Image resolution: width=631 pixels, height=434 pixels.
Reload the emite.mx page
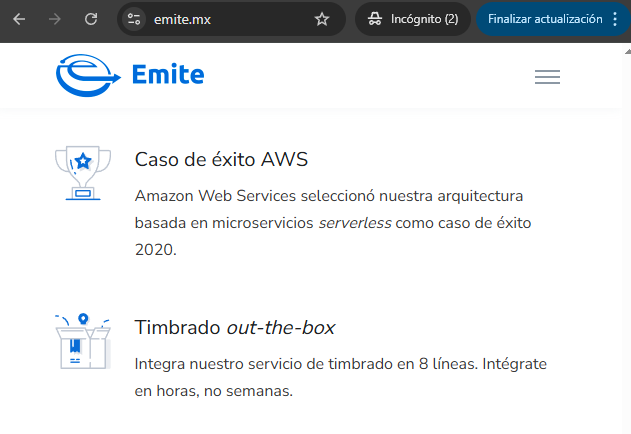pos(91,19)
